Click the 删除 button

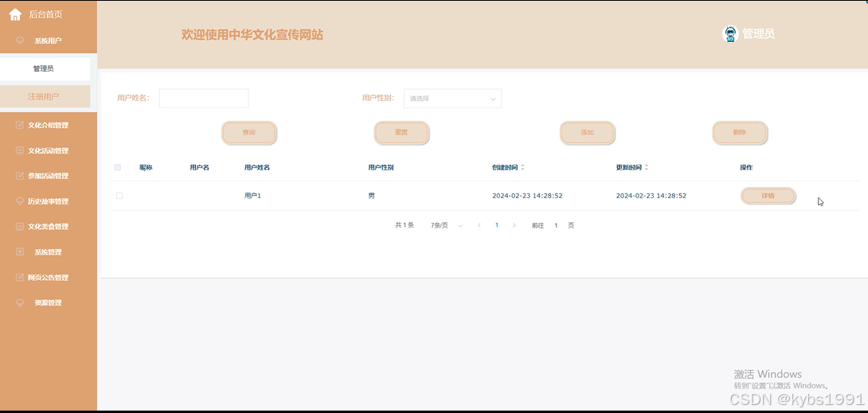click(740, 133)
